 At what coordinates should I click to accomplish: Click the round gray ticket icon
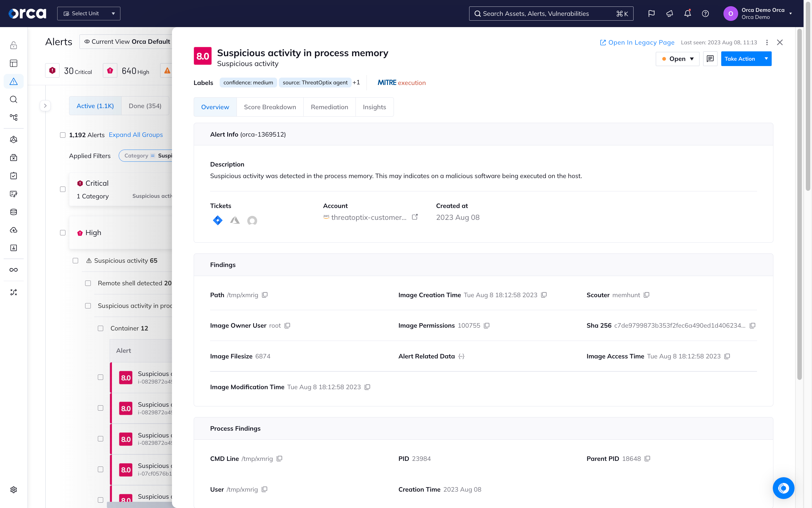click(x=252, y=220)
